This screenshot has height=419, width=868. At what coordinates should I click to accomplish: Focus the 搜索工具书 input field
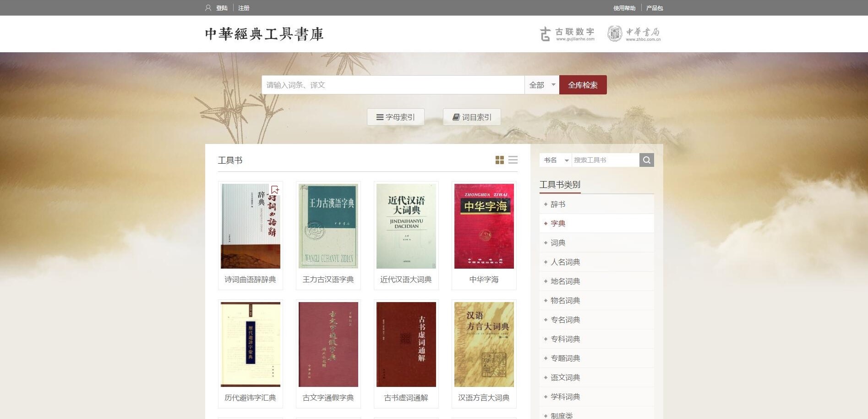[606, 160]
